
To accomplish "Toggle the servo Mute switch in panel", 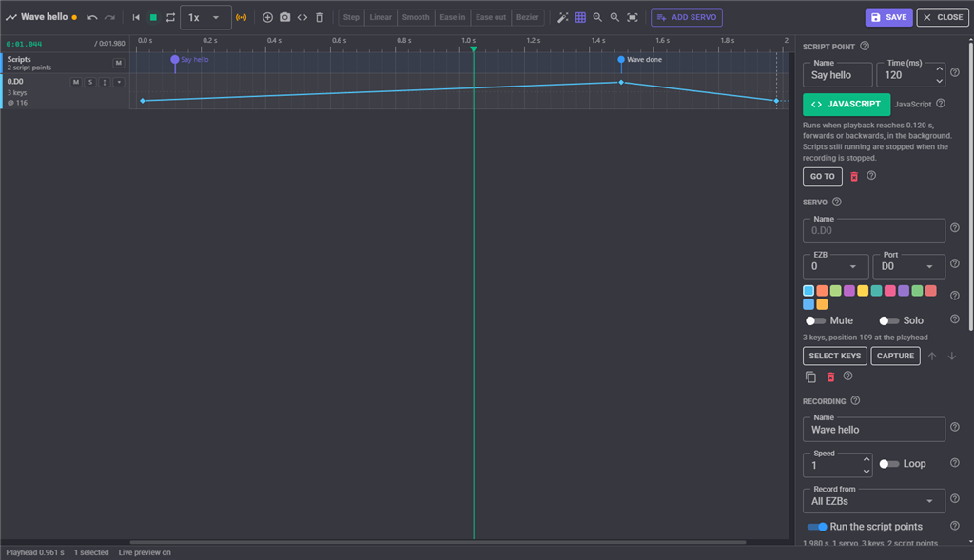I will pyautogui.click(x=815, y=321).
